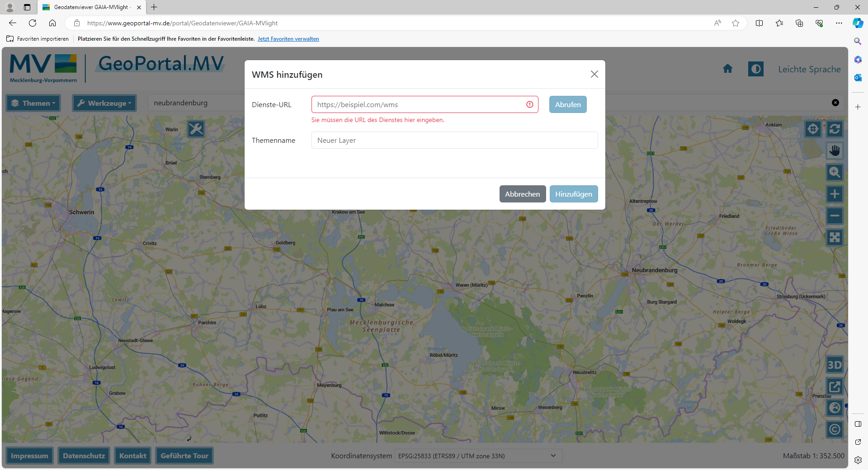Click the Maßstab 1: 352.500 text
Image resolution: width=868 pixels, height=470 pixels.
[x=813, y=456]
